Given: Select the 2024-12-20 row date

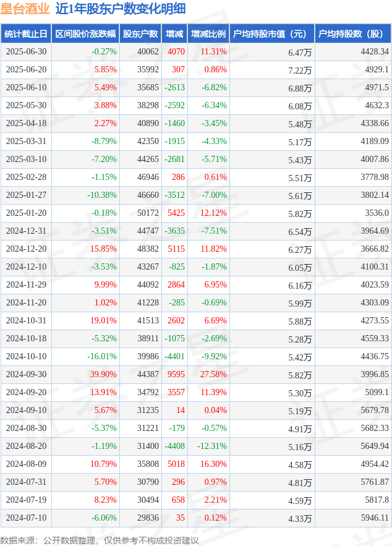Looking at the screenshot, I should [26, 249].
